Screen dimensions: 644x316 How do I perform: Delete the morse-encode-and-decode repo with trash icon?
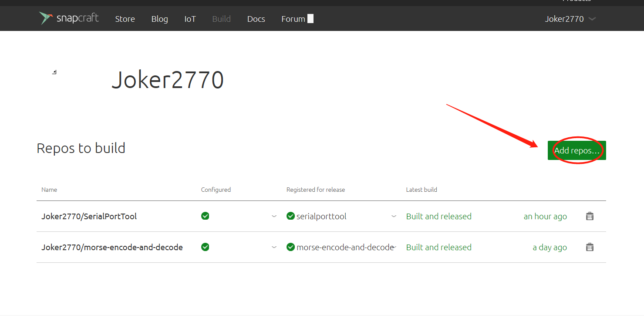tap(590, 247)
